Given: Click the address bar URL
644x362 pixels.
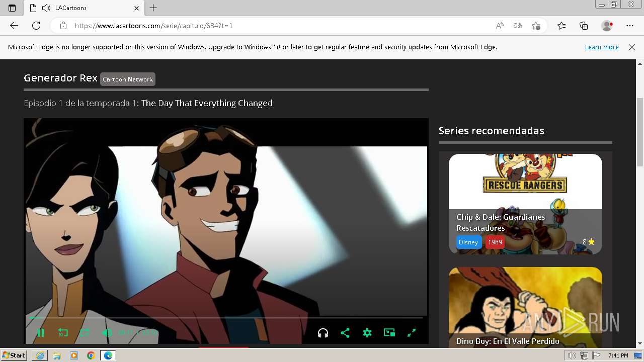Looking at the screenshot, I should 154,26.
